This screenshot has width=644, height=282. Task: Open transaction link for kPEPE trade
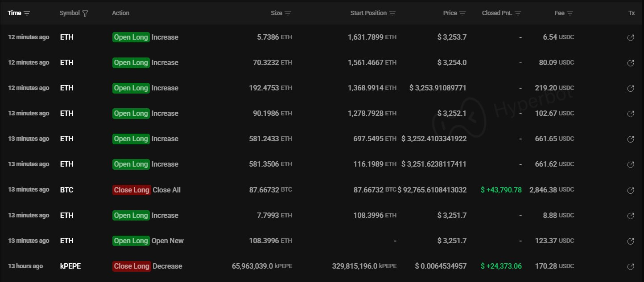pos(631,267)
